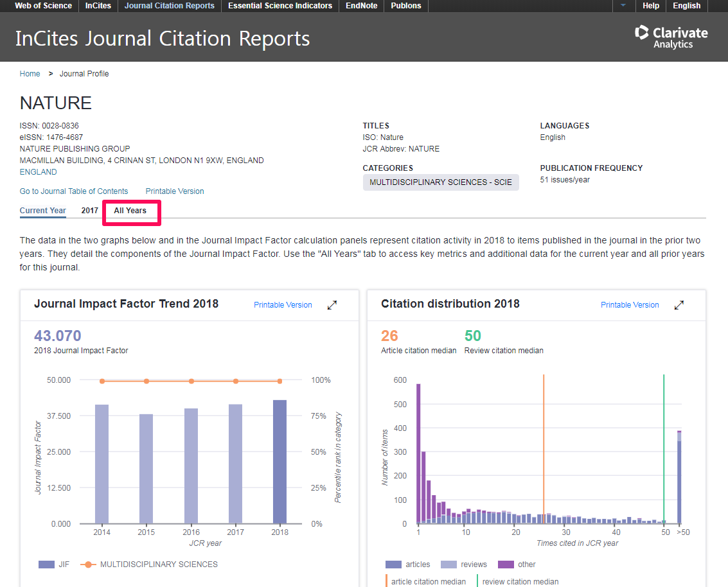
Task: Click the eISSN: 1476-4687 text
Action: click(x=51, y=137)
